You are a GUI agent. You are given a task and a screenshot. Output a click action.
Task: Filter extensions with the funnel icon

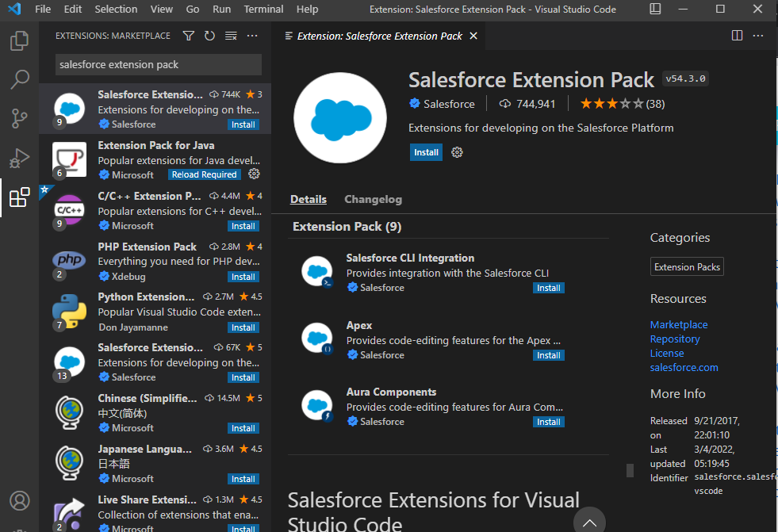pos(189,36)
